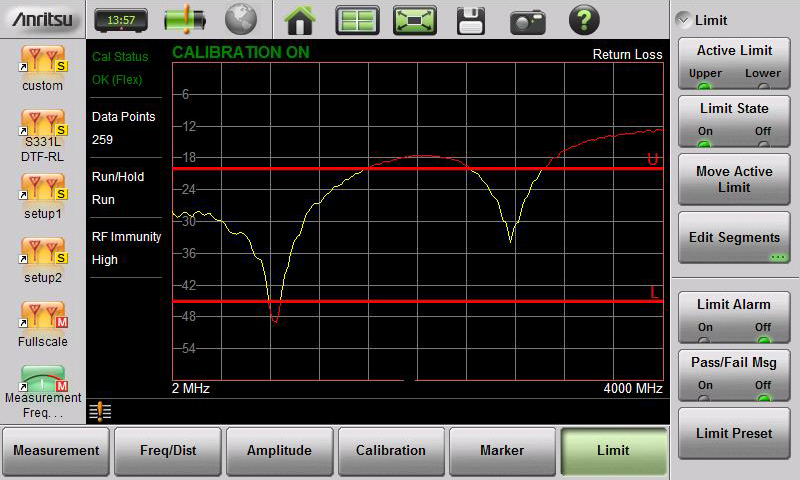Collapse the Limit menu header arrow
This screenshot has width=800, height=480.
click(x=683, y=19)
